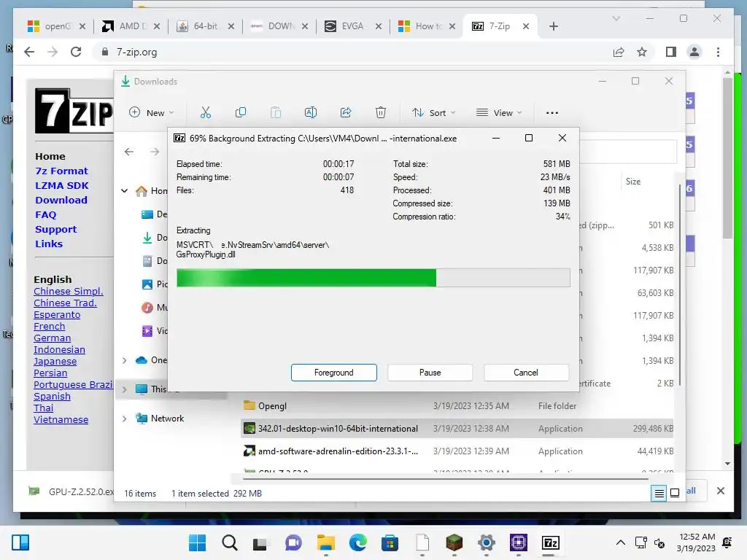Reload the 7-zip.org page

[76, 52]
